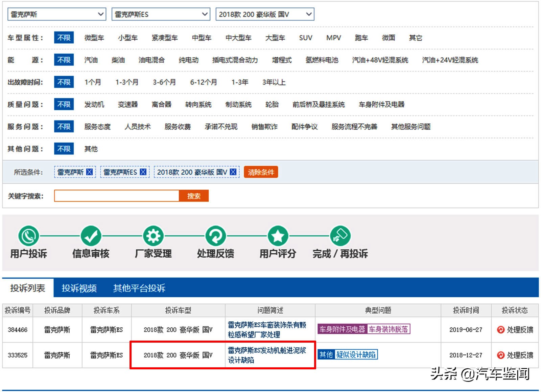This screenshot has width=541, height=392.
Task: Click the 处理反馈 refresh icon
Action: click(215, 236)
